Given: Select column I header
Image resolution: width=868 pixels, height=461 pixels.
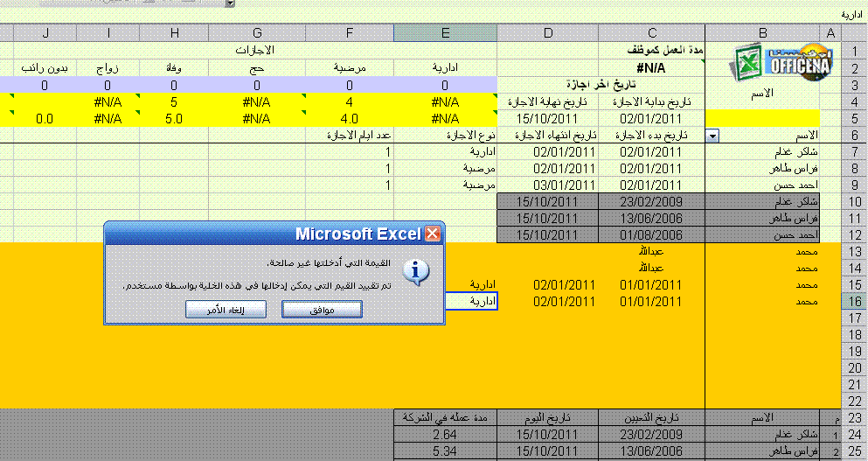Looking at the screenshot, I should (x=108, y=32).
